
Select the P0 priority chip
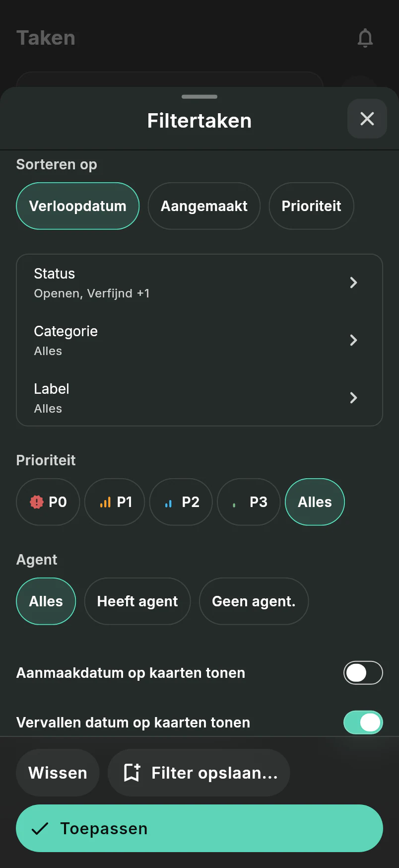[48, 502]
